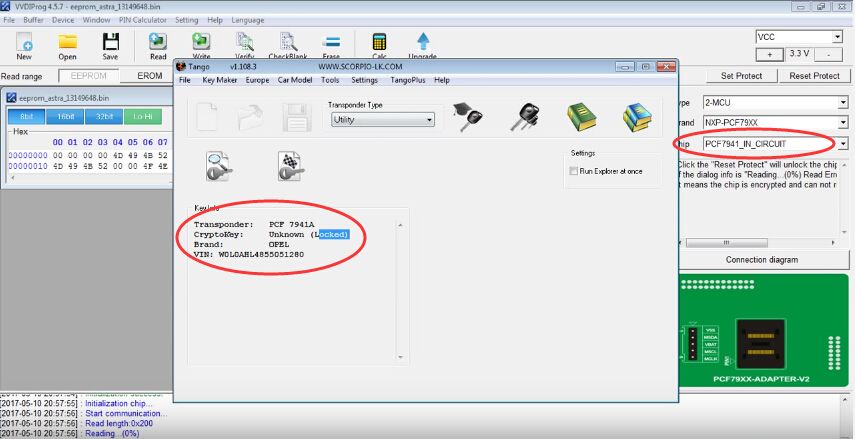Open the Connection diagram button
855x439 pixels.
pyautogui.click(x=762, y=260)
